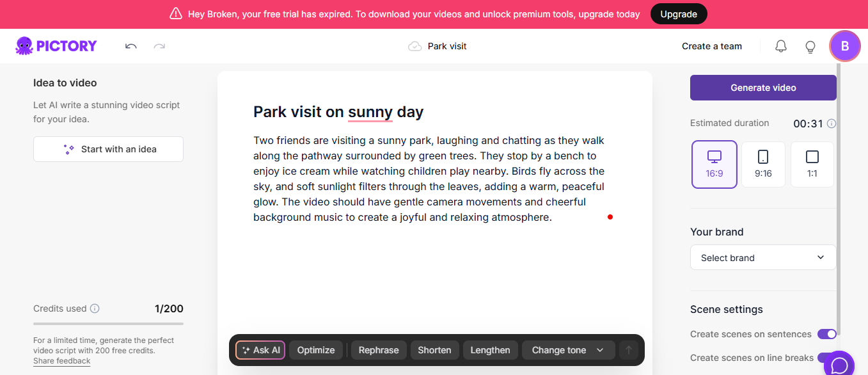Click Shorten in the AI toolbar
The height and width of the screenshot is (375, 868).
pyautogui.click(x=434, y=350)
